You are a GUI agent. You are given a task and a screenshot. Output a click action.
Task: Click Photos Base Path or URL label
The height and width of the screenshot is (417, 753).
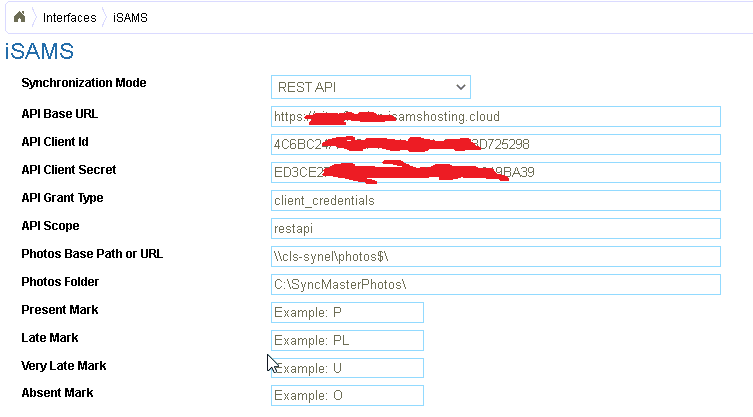92,254
